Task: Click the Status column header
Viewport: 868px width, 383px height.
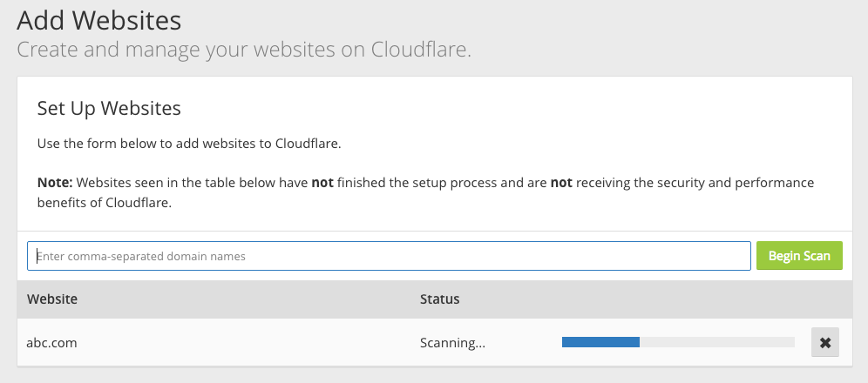Action: (x=439, y=299)
